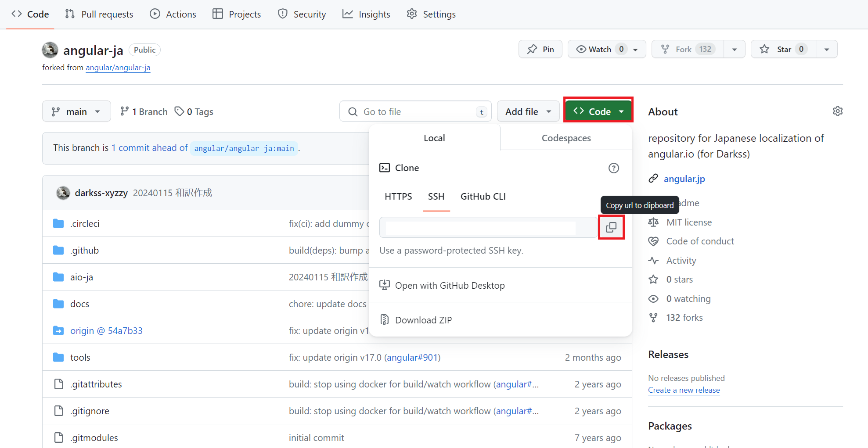Star the angular-ja repository
The height and width of the screenshot is (448, 868).
point(784,49)
